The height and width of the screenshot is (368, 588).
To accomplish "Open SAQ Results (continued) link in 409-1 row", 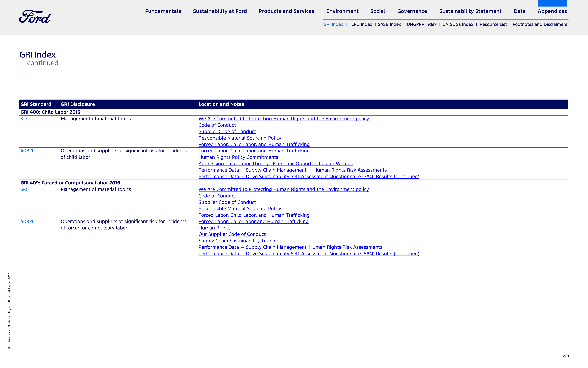I will click(x=309, y=254).
